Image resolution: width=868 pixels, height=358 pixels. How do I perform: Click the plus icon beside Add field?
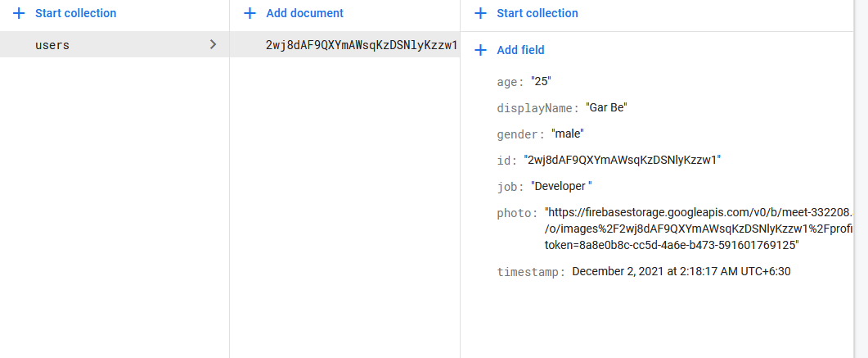click(481, 50)
